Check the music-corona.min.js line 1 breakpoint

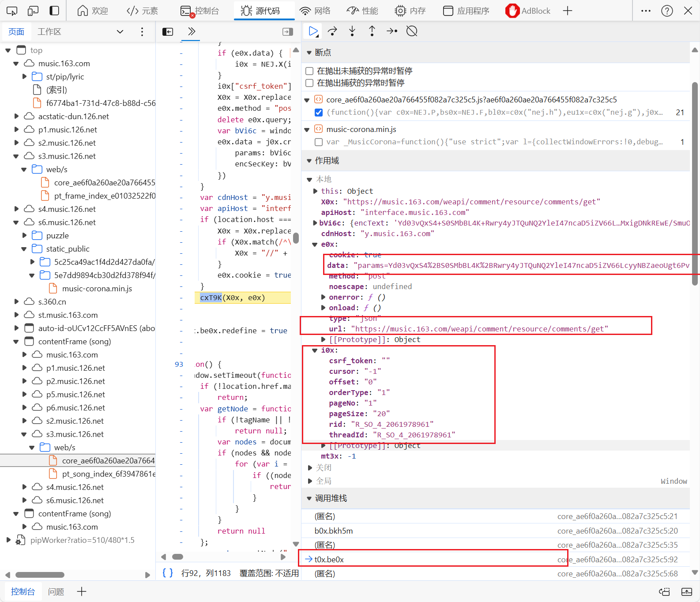point(319,142)
